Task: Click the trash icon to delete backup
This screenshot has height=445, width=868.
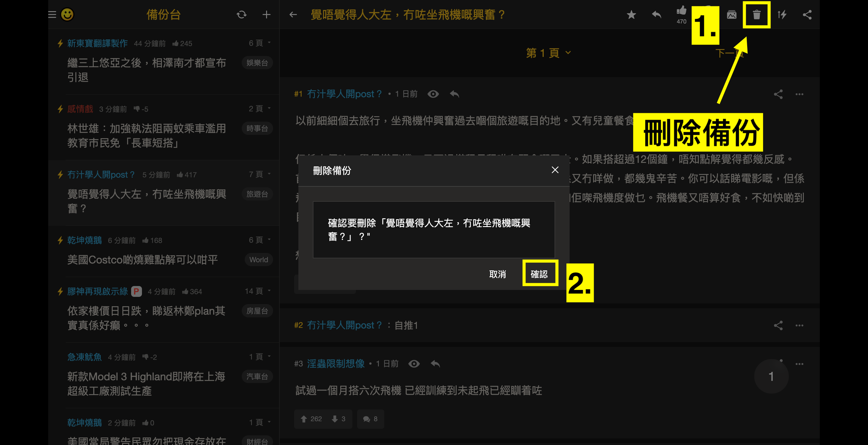Action: (756, 14)
